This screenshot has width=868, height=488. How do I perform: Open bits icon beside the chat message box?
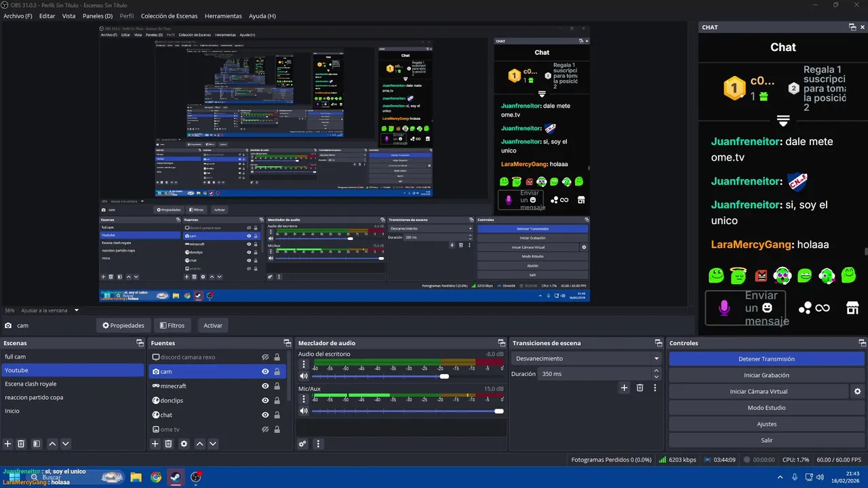(805, 308)
